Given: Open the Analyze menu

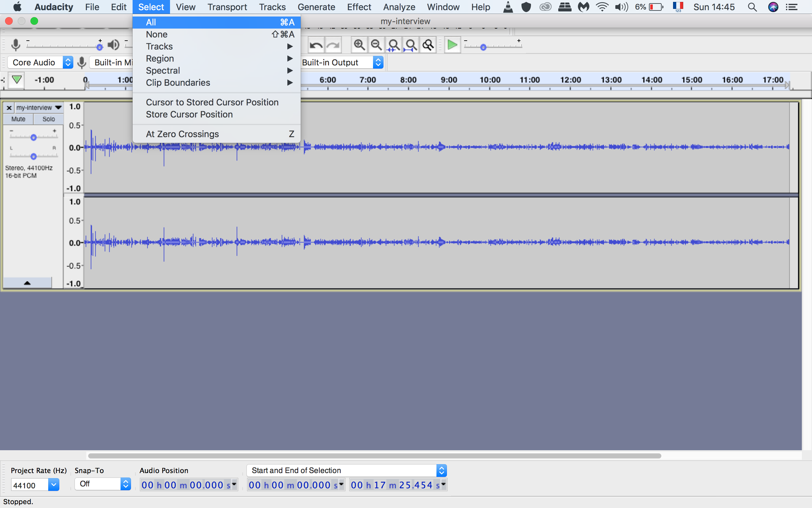Looking at the screenshot, I should (x=399, y=7).
